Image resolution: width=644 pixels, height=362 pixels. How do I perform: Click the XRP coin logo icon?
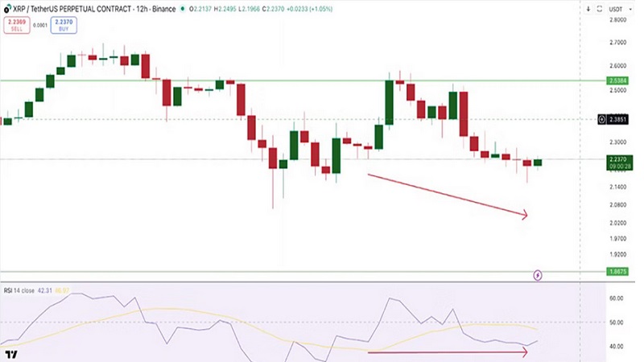click(6, 9)
